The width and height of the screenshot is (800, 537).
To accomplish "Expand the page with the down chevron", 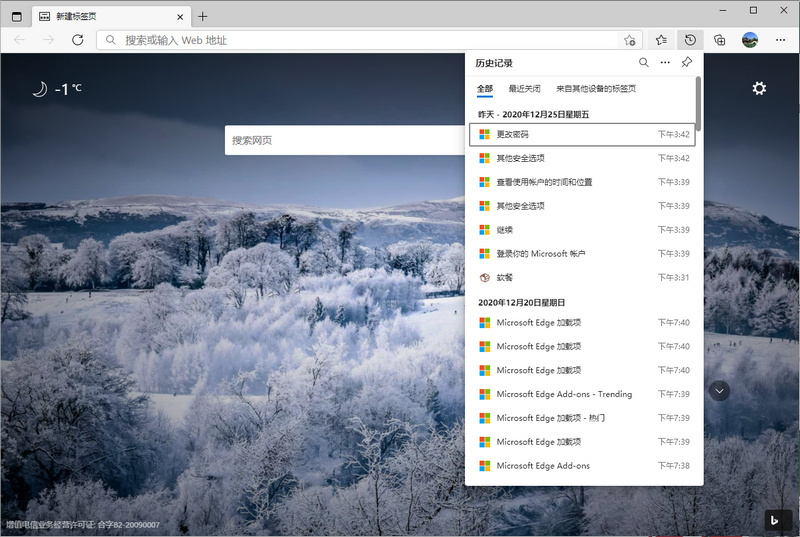I will (x=719, y=391).
